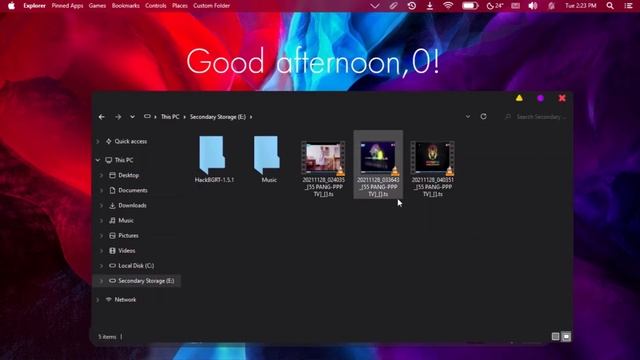This screenshot has width=640, height=360.
Task: Click the download arrow icon in menu bar
Action: pos(430,6)
